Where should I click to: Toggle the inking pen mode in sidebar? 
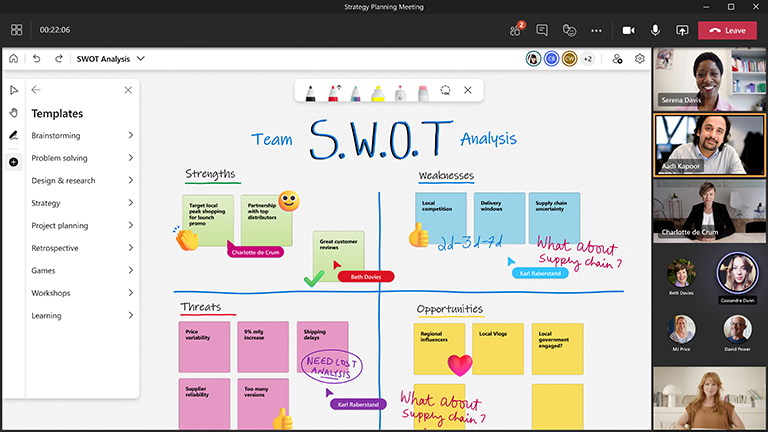13,135
